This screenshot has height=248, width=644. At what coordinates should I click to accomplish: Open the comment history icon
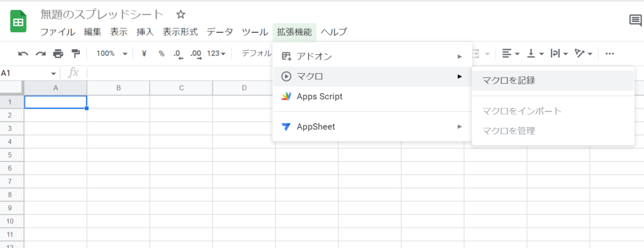pos(635,21)
